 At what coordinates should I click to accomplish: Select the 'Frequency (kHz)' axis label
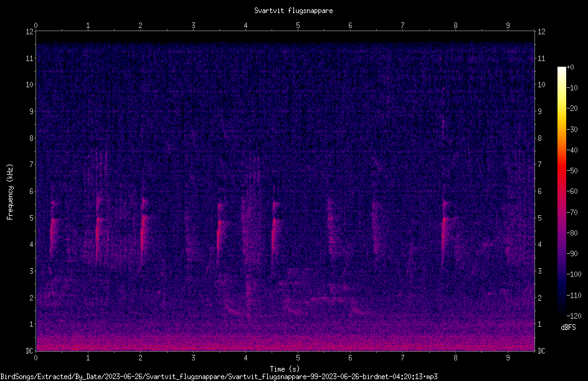pos(10,192)
